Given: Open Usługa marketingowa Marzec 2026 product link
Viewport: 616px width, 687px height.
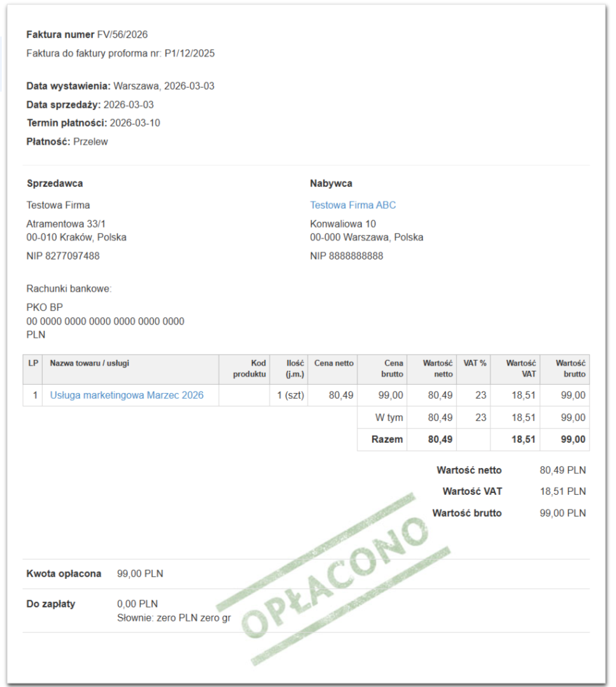Looking at the screenshot, I should click(127, 395).
